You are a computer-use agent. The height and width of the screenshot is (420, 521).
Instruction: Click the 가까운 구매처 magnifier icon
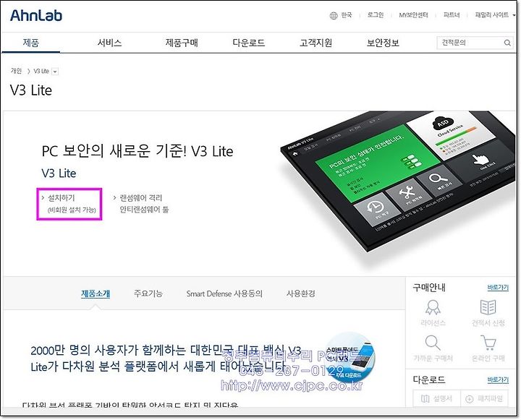click(x=433, y=343)
